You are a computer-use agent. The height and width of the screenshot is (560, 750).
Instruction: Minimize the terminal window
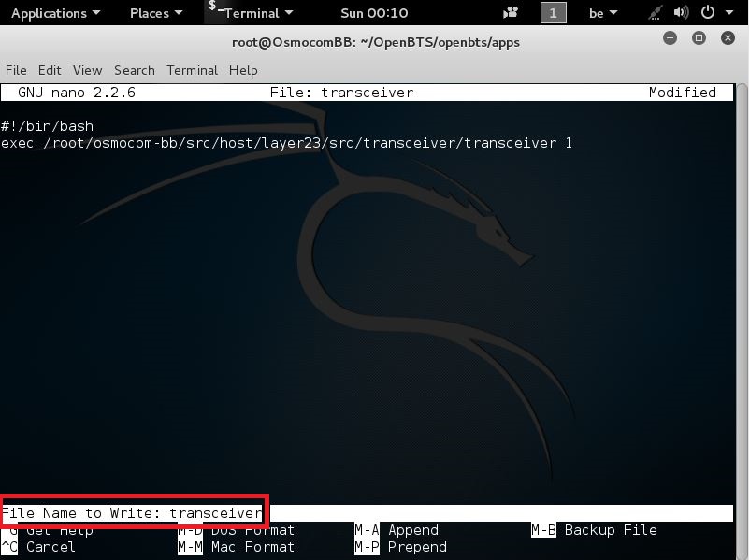point(670,37)
